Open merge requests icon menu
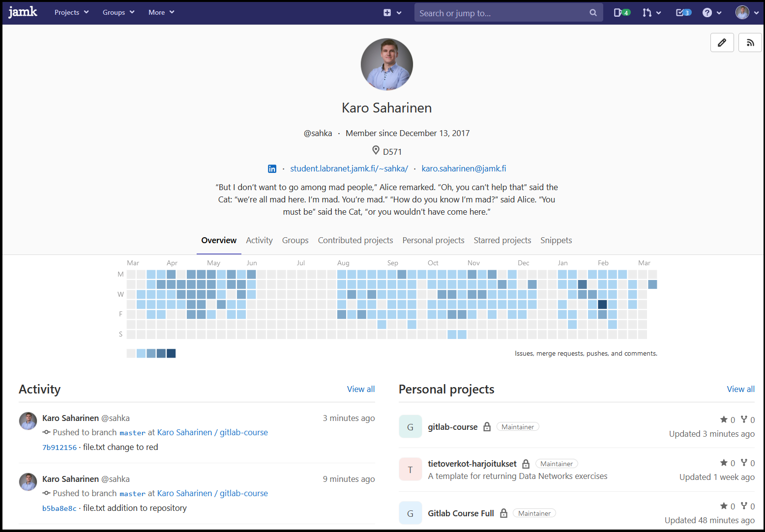This screenshot has height=532, width=765. click(651, 13)
